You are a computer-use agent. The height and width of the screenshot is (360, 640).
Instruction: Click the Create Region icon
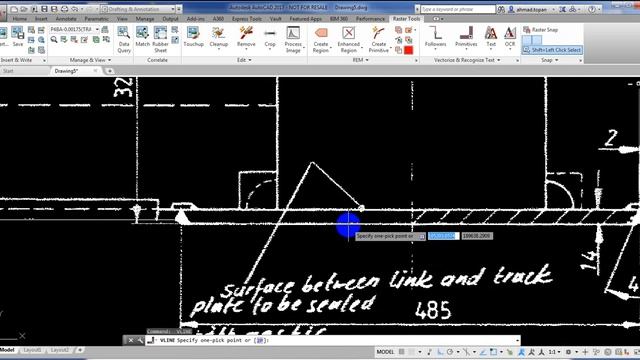coord(321,33)
